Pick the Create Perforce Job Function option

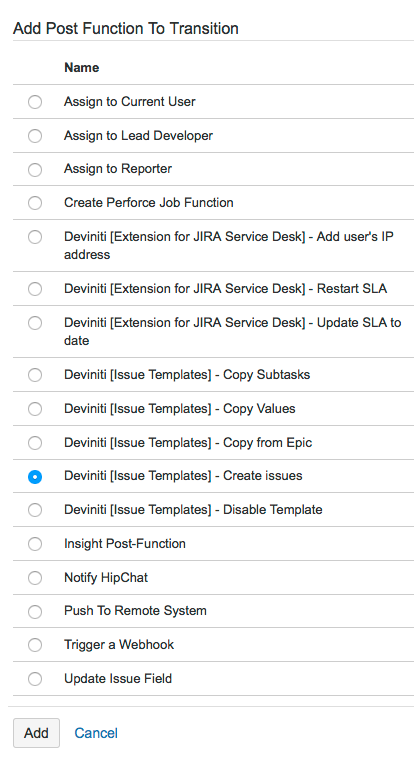click(x=35, y=203)
